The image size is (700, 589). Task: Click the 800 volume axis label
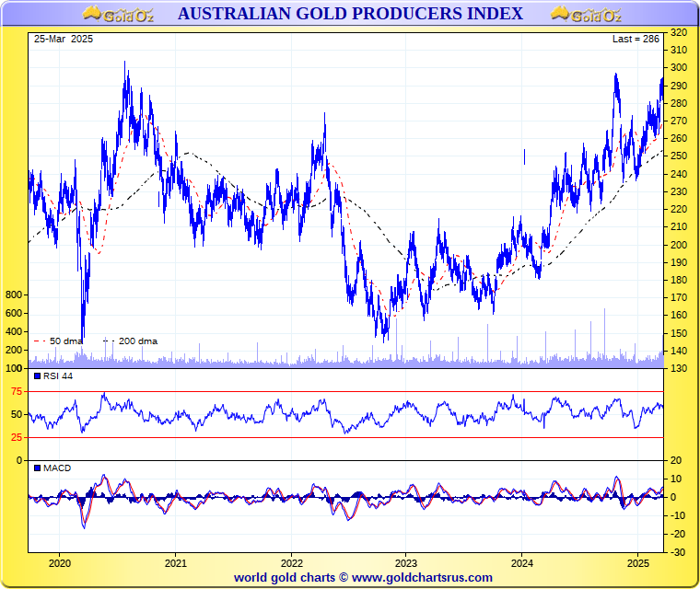(x=14, y=294)
